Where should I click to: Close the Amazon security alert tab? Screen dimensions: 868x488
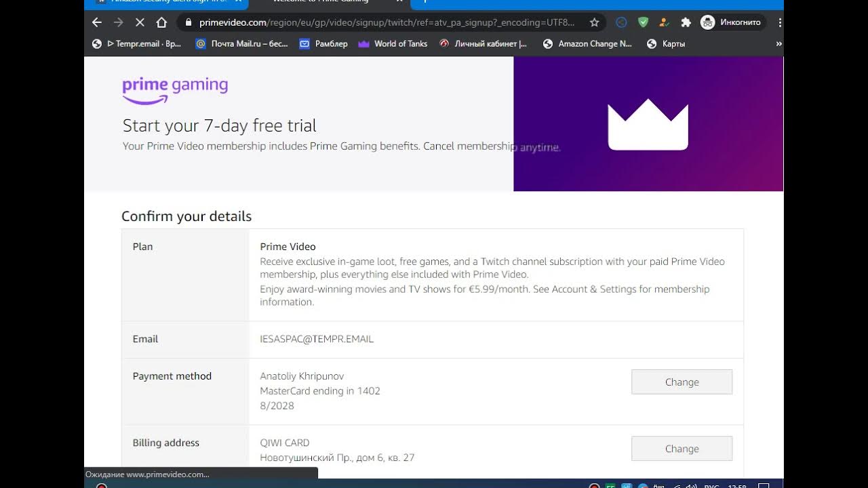[x=239, y=2]
